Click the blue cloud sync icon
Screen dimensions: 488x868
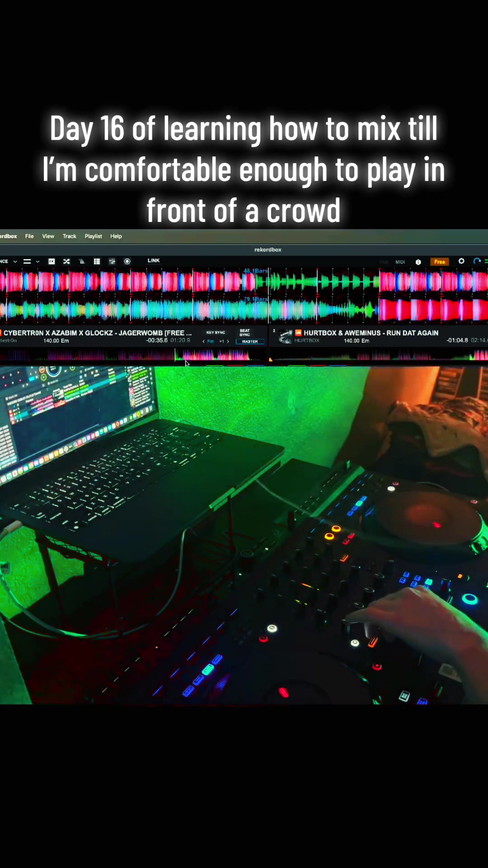point(477,261)
